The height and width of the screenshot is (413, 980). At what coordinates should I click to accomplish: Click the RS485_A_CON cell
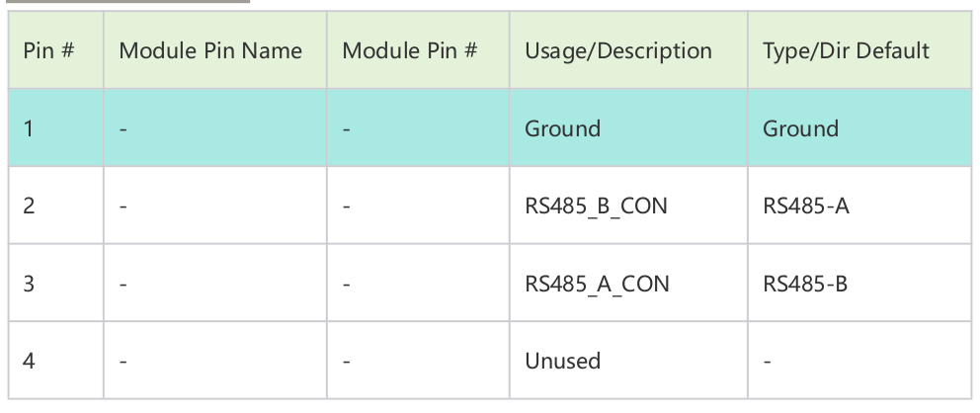(597, 284)
